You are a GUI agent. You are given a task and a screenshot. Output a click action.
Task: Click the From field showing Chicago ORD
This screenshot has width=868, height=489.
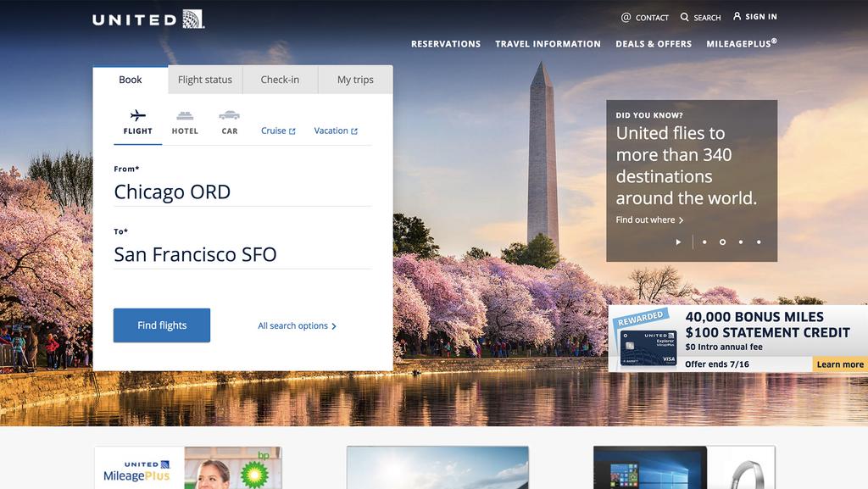tap(242, 192)
